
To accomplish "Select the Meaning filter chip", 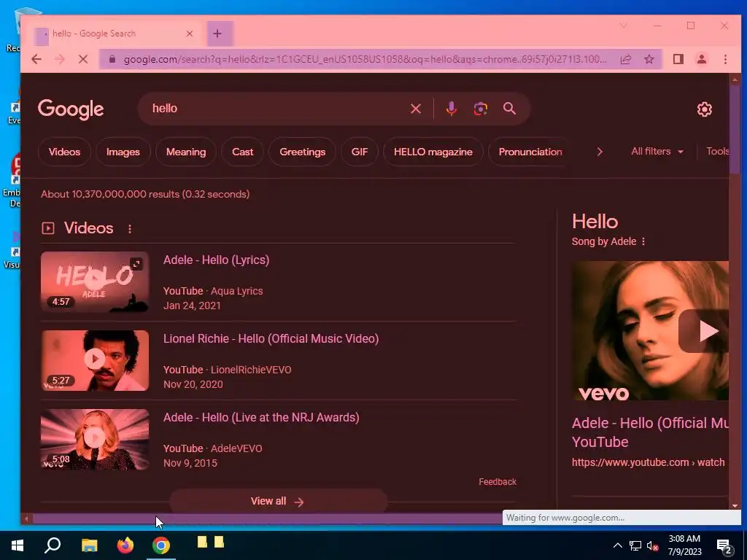I will 186,152.
